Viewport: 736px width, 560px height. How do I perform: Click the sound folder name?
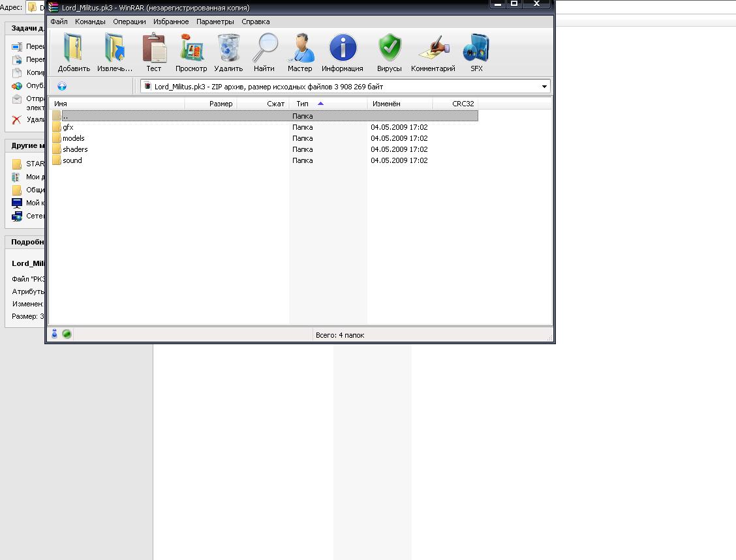tap(72, 160)
